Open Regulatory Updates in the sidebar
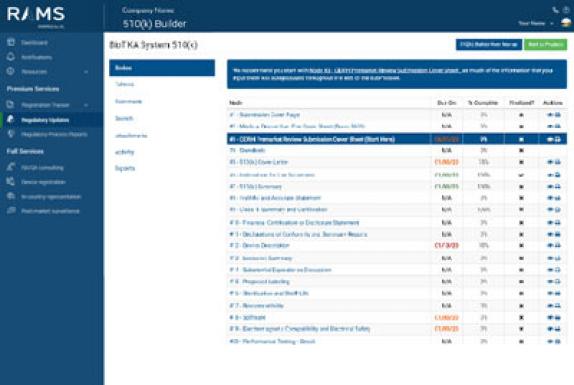 (x=45, y=120)
